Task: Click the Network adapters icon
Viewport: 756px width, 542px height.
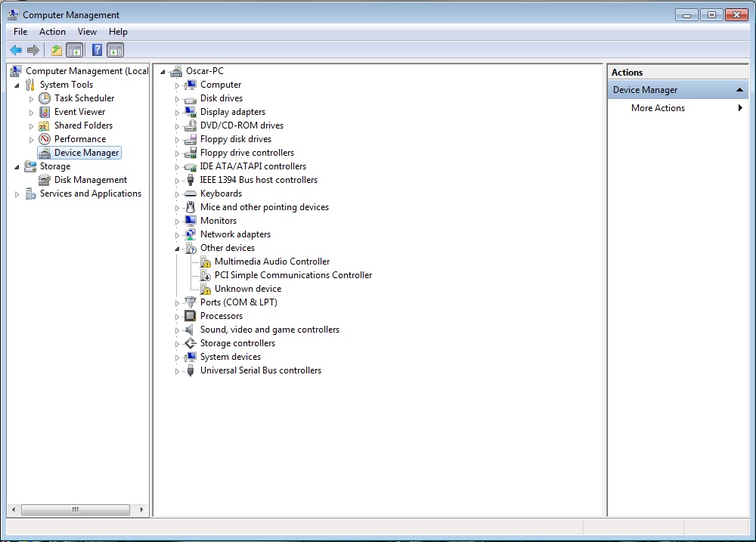Action: pos(191,234)
